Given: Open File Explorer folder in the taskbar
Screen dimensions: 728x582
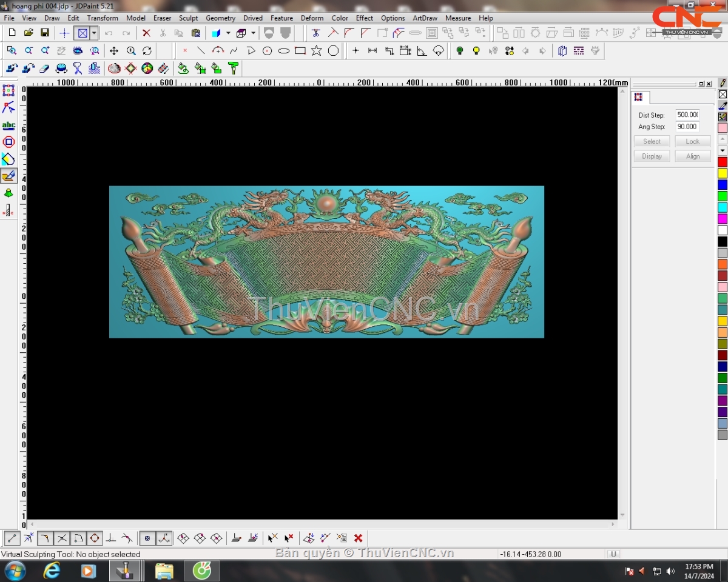Looking at the screenshot, I should [x=164, y=571].
